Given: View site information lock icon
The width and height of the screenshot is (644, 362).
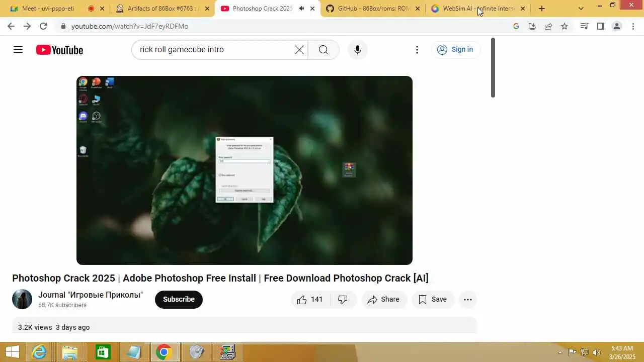Looking at the screenshot, I should point(63,26).
